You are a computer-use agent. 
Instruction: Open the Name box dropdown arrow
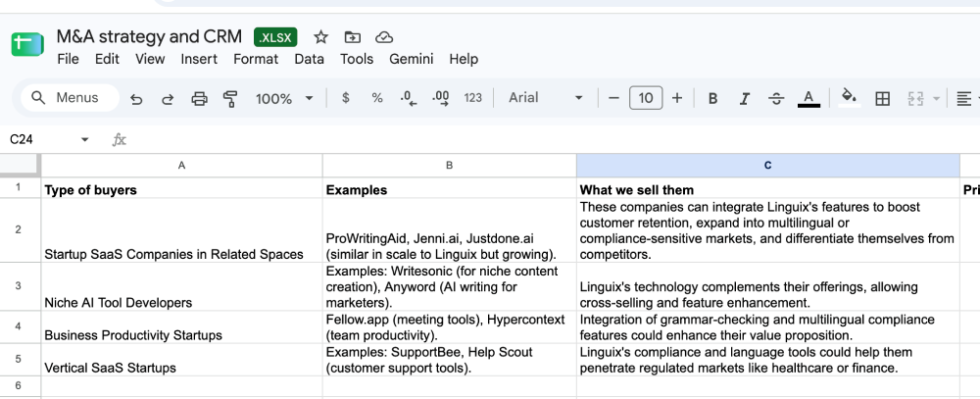click(x=85, y=139)
